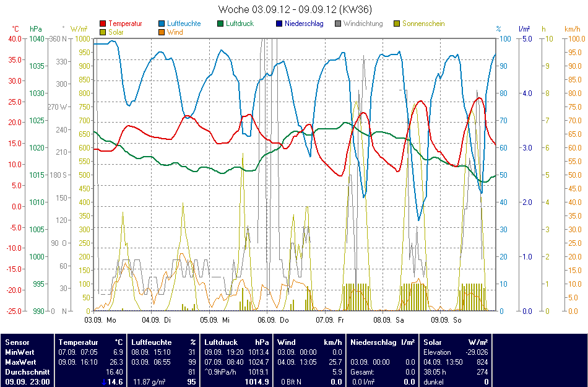
Task: Click the '0 Bft N' wind status
Action: (292, 382)
